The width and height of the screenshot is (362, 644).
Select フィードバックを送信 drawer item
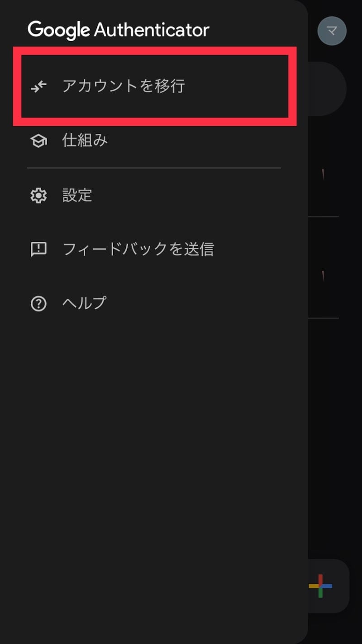139,249
